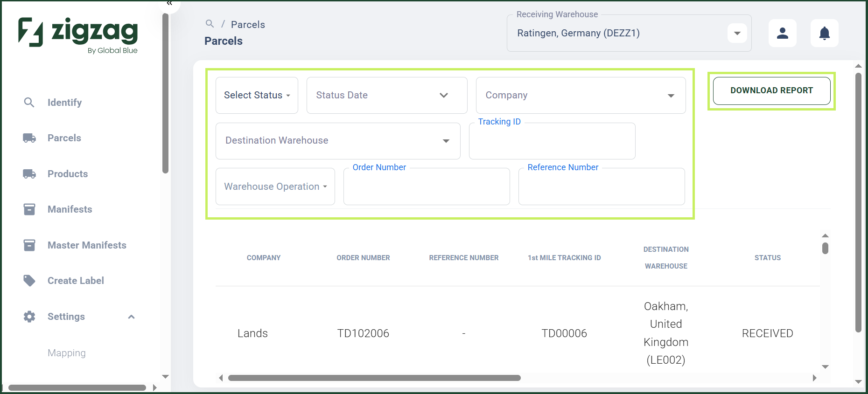Focus the Order Number input field
Screen dimensions: 868x394
(x=427, y=187)
